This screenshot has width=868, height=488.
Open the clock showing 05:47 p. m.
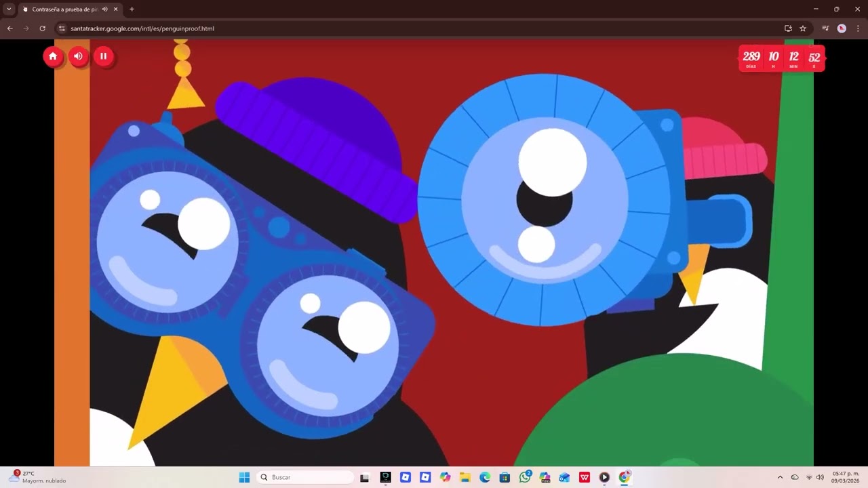click(845, 477)
